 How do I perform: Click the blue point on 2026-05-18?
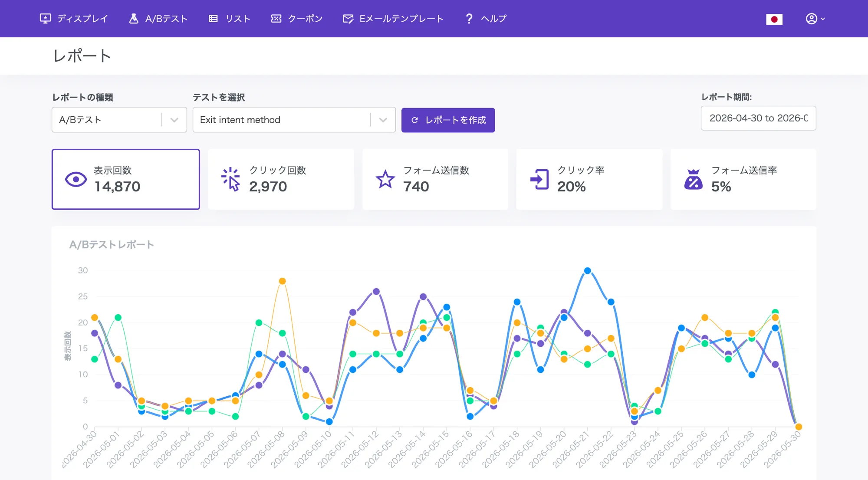[x=517, y=302]
